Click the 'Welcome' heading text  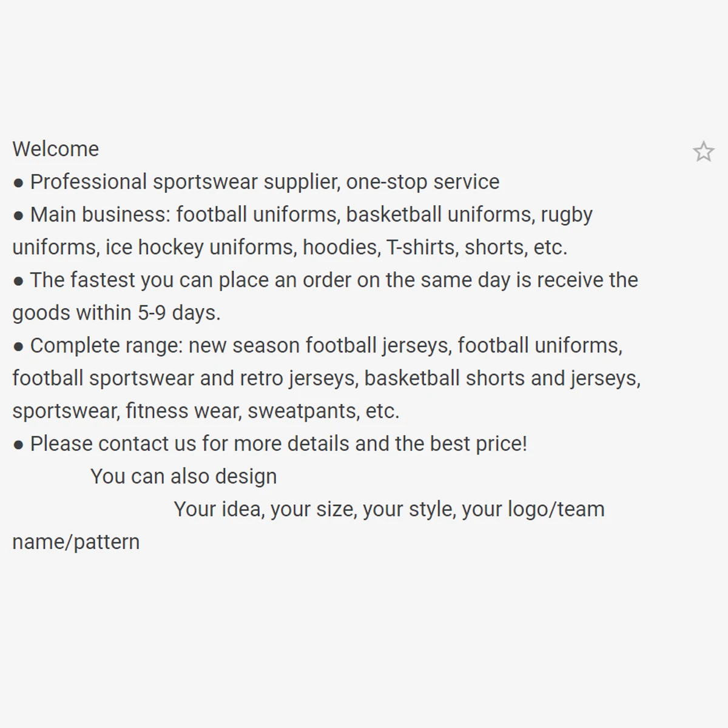click(55, 149)
